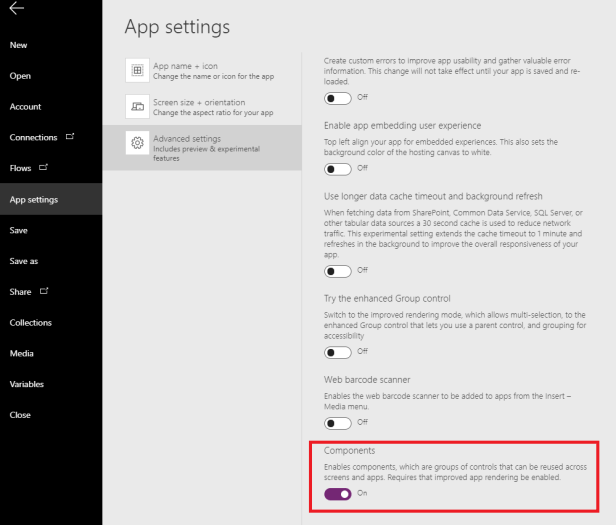Click the Screen size + orientation icon
This screenshot has width=616, height=525.
(137, 107)
